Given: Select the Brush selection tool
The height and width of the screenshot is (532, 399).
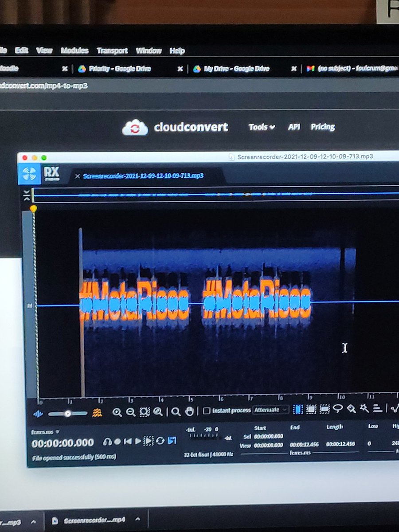Looking at the screenshot, I should click(x=352, y=408).
